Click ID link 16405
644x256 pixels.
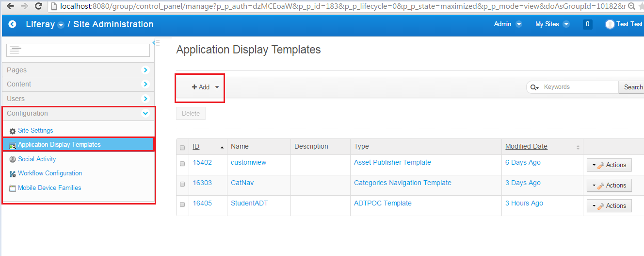(202, 204)
